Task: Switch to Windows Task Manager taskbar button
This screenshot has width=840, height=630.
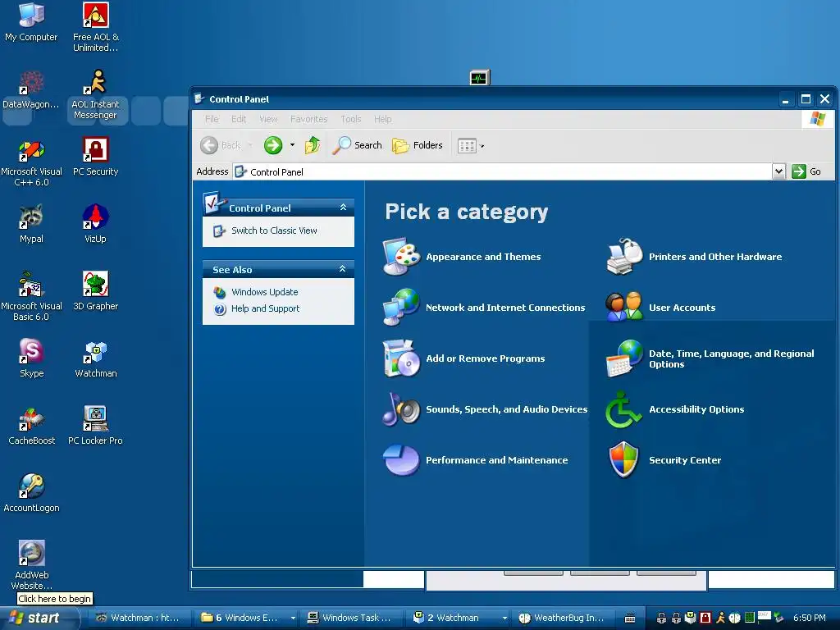Action: pos(349,618)
